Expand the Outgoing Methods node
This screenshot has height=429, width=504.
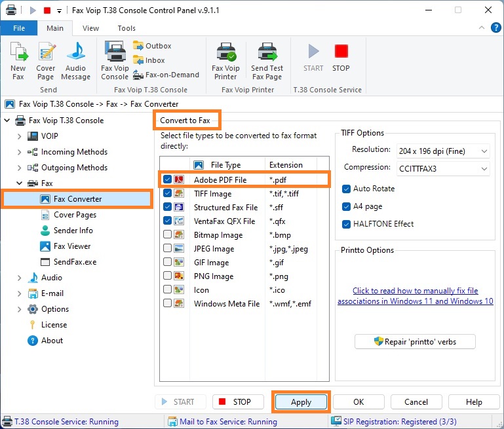19,168
